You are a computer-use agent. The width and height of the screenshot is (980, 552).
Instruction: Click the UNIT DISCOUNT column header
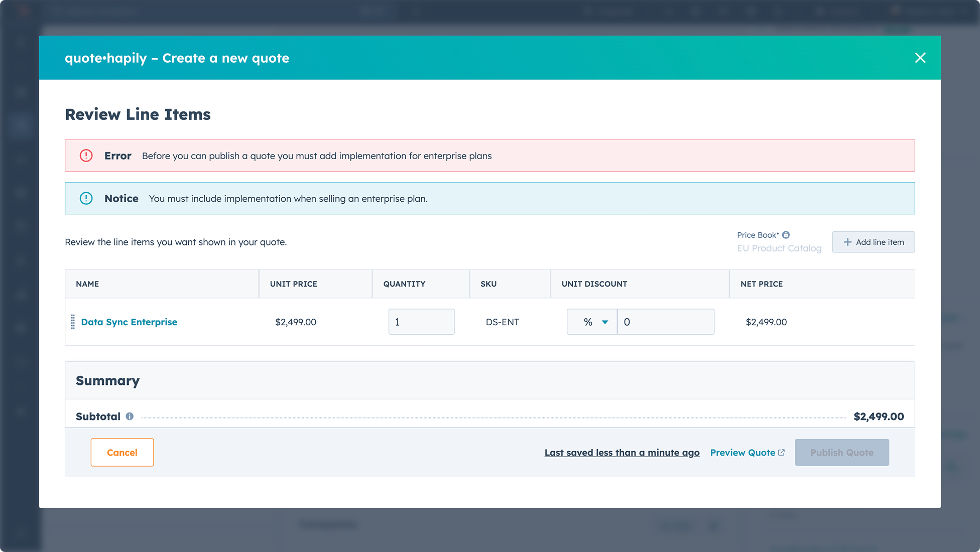click(x=594, y=284)
